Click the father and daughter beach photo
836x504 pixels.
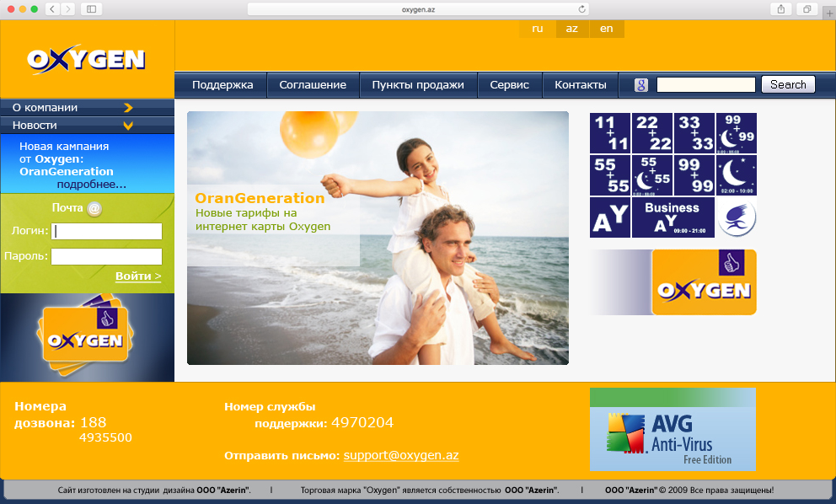[x=378, y=238]
